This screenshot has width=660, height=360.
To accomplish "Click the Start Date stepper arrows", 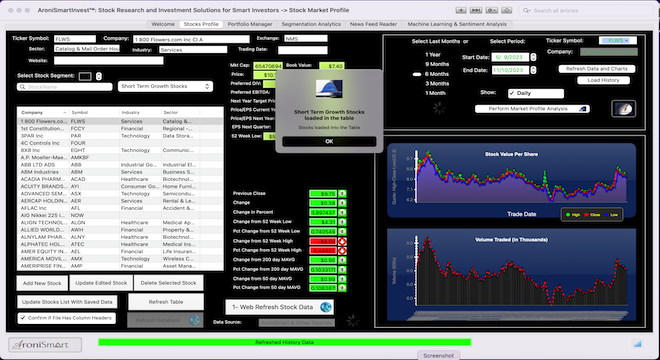I will pos(533,57).
